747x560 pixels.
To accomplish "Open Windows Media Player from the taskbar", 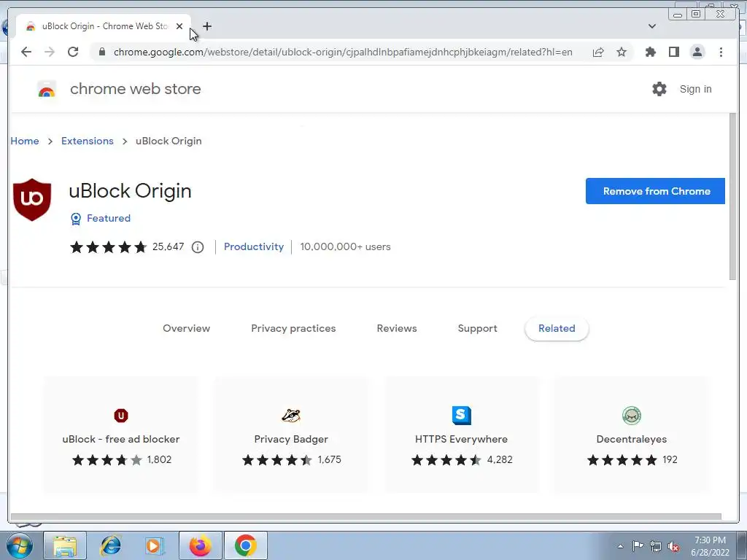I will [x=155, y=545].
